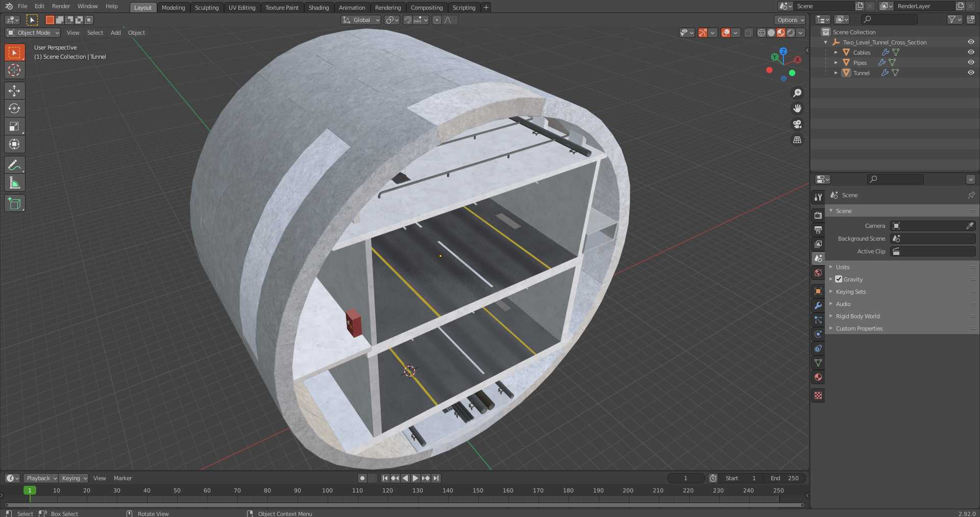Select the Cursor tool in left toolbar
Image resolution: width=980 pixels, height=517 pixels.
click(14, 70)
